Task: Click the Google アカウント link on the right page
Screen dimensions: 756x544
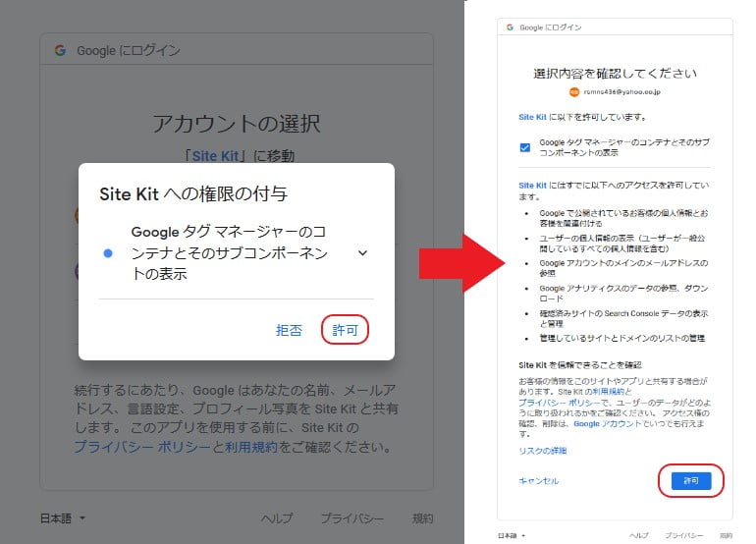Action: click(600, 423)
